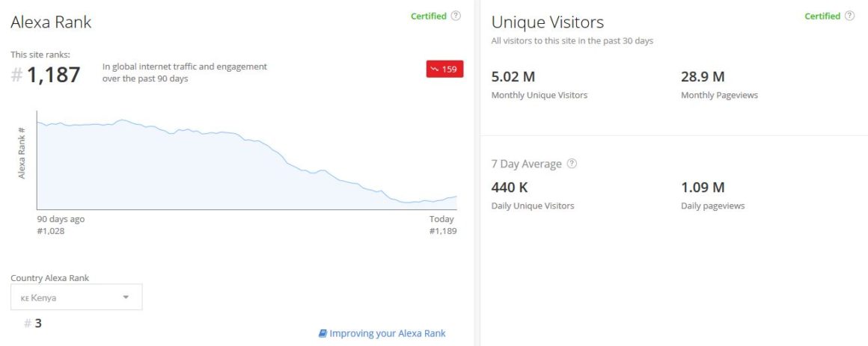Click the Certified label in Alexa Rank panel
This screenshot has width=868, height=346.
[429, 16]
